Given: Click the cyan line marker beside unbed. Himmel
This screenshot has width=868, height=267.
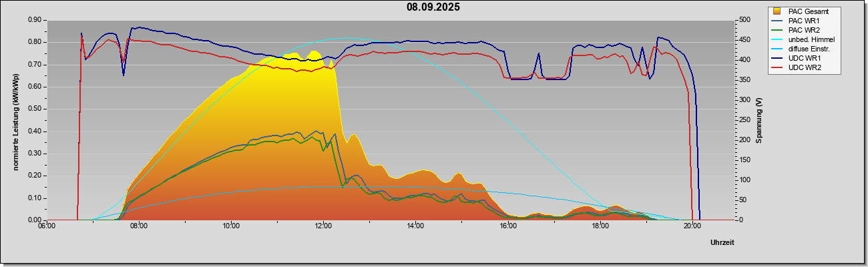Looking at the screenshot, I should pyautogui.click(x=778, y=39).
